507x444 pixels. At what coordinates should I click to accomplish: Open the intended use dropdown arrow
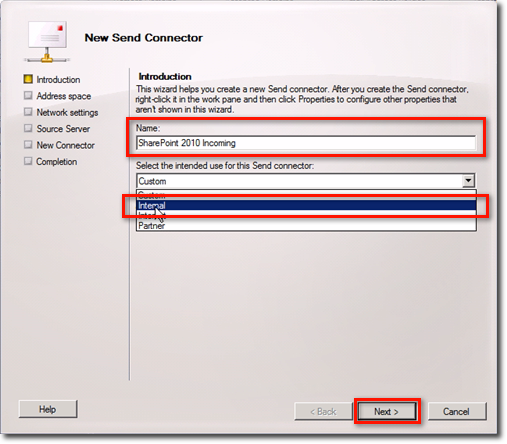coord(468,180)
